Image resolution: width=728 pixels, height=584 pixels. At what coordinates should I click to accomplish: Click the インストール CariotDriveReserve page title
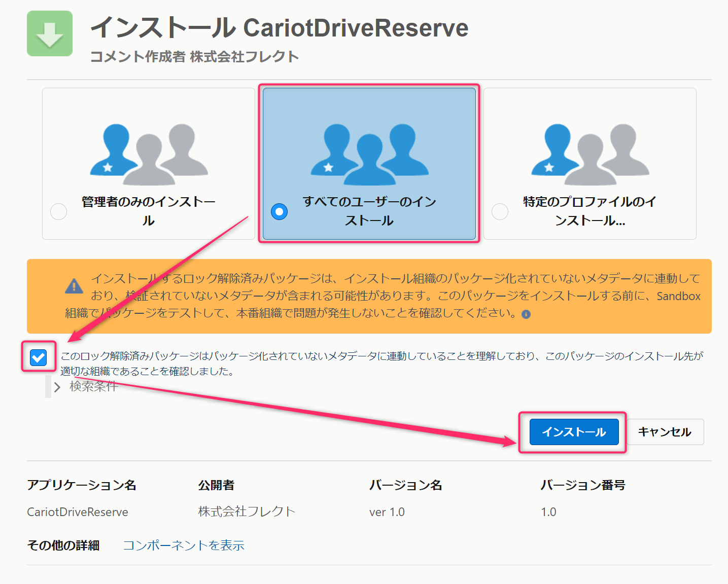click(280, 27)
